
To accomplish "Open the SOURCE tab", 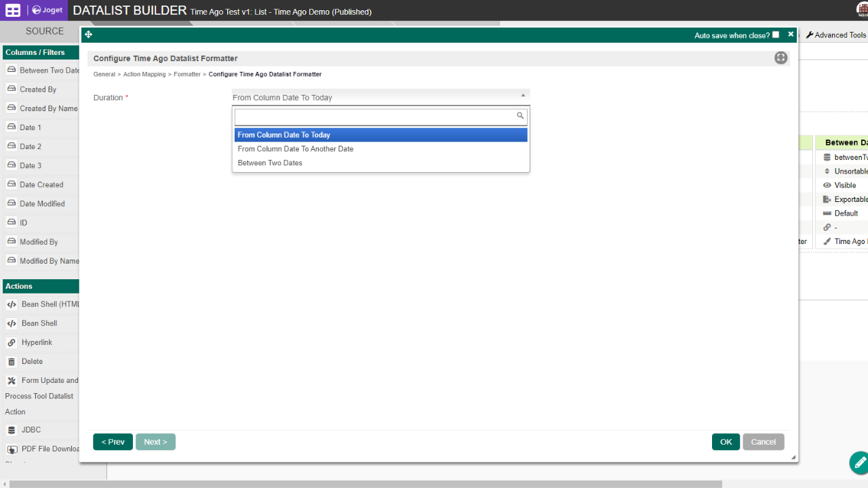I will click(45, 31).
